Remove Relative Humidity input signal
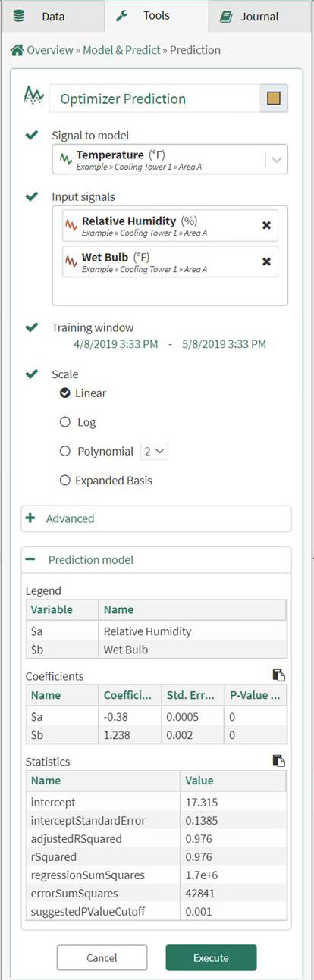The height and width of the screenshot is (980, 314). (266, 226)
